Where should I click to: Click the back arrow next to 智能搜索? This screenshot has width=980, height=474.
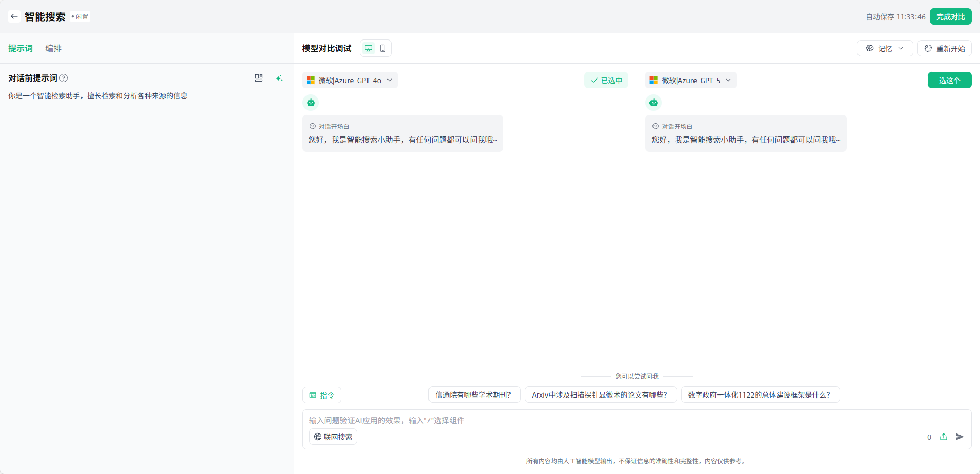click(14, 16)
